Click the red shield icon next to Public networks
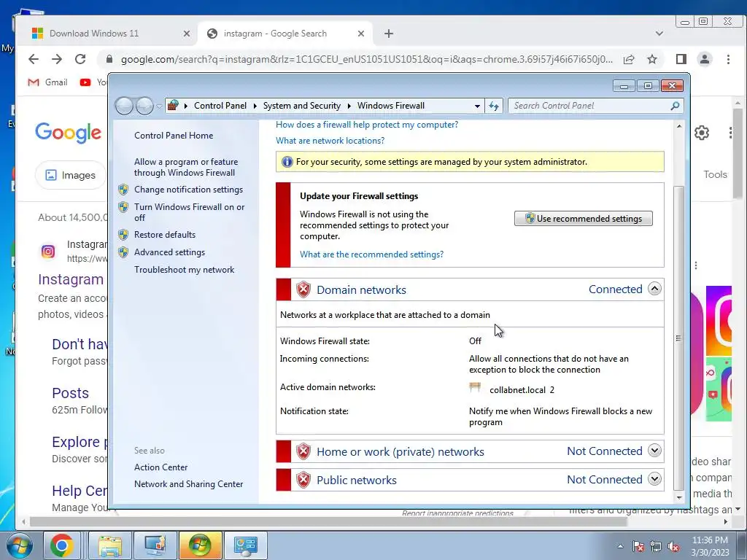Image resolution: width=747 pixels, height=560 pixels. pos(303,480)
